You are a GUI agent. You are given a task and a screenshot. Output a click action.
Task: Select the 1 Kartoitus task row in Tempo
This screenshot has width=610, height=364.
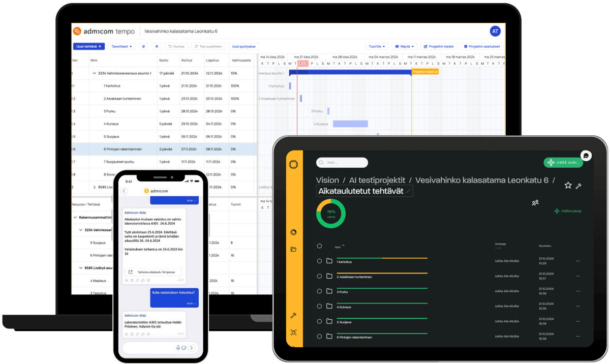coord(165,86)
